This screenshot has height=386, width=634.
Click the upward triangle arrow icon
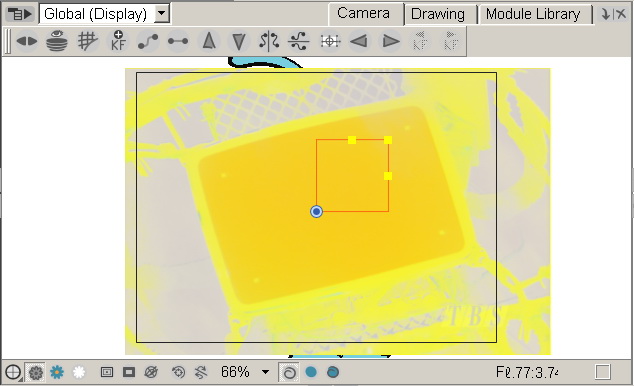209,41
